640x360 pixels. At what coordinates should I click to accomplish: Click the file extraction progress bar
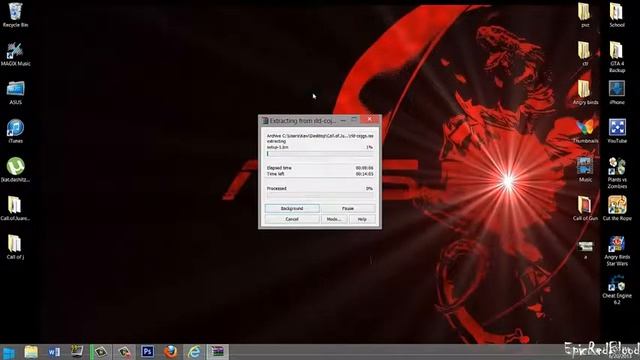tap(320, 154)
